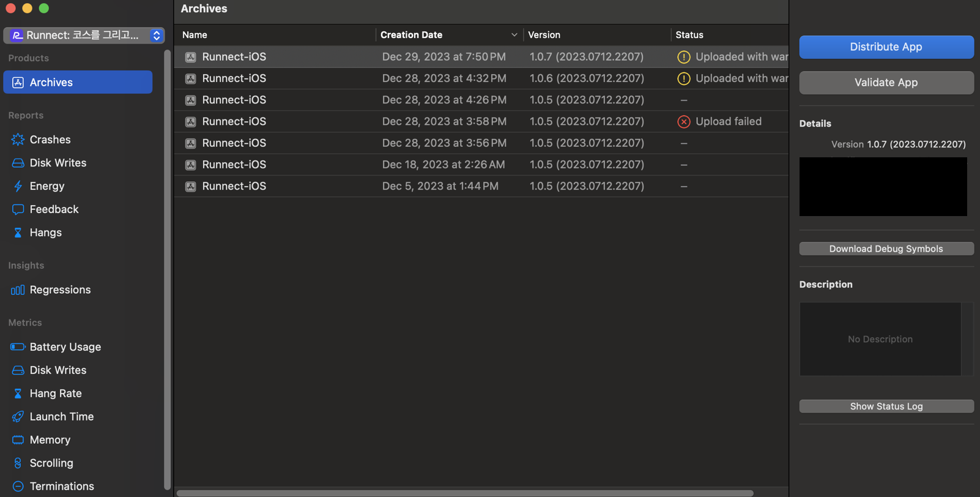Viewport: 980px width, 497px height.
Task: Click archive icon for Dec 28 3:58 PM row
Action: [191, 122]
